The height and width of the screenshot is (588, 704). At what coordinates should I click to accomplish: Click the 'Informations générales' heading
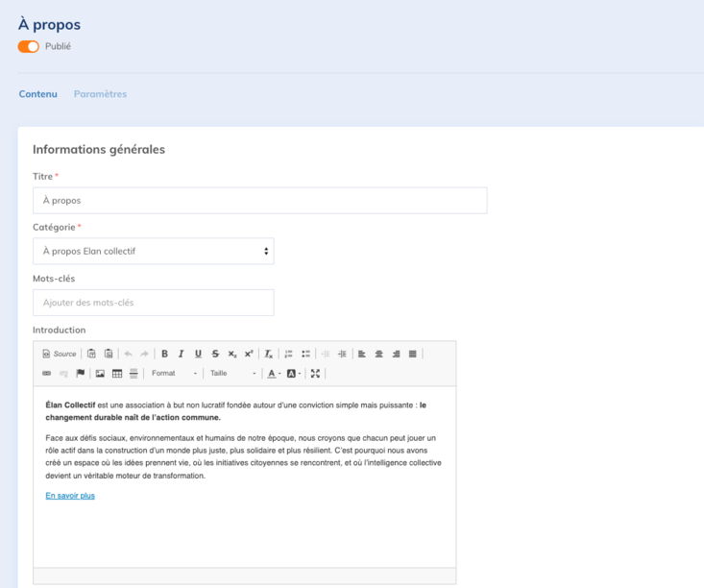click(x=99, y=150)
